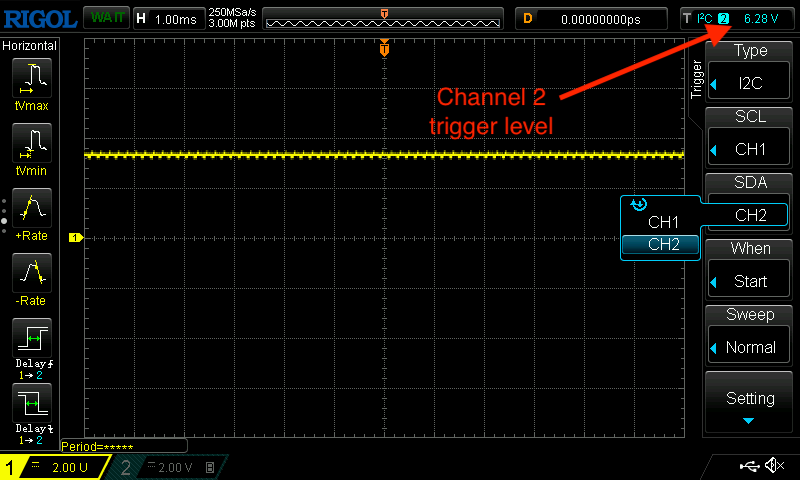800x480 pixels.
Task: Open the SCL source selector
Action: point(750,137)
